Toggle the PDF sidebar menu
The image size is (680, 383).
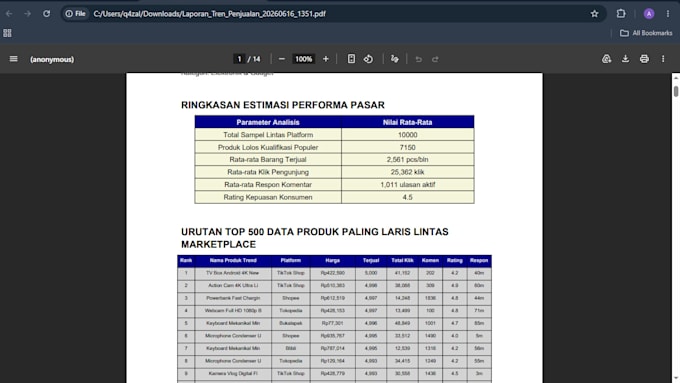point(13,59)
